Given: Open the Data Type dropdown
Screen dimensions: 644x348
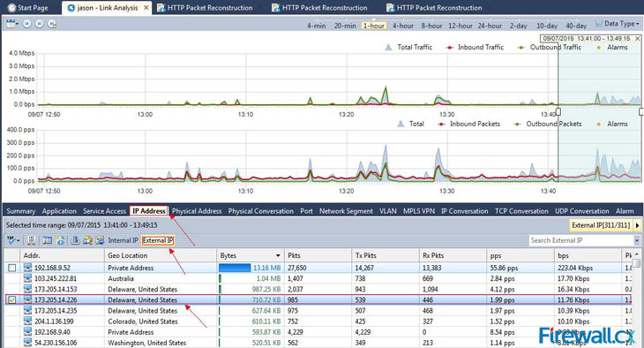Looking at the screenshot, I should [618, 24].
